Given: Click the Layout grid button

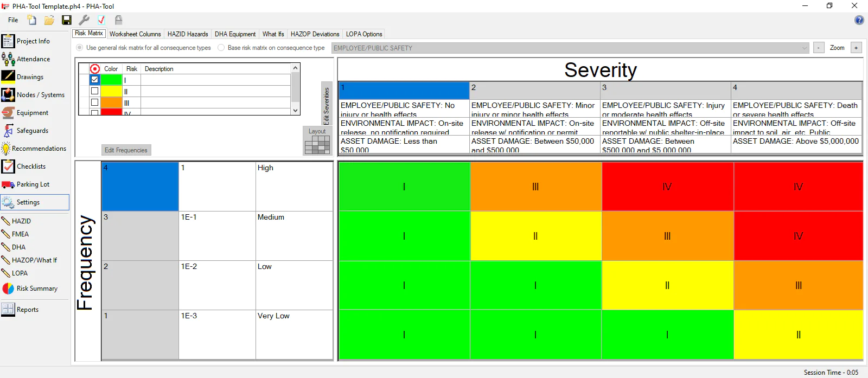Looking at the screenshot, I should point(317,141).
